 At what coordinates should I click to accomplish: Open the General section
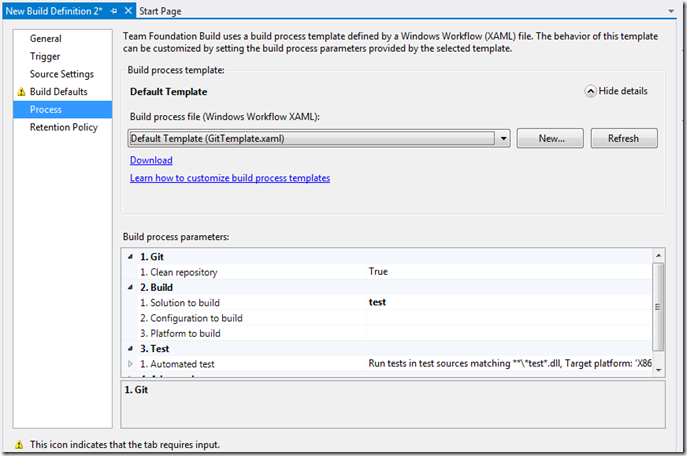click(x=46, y=39)
